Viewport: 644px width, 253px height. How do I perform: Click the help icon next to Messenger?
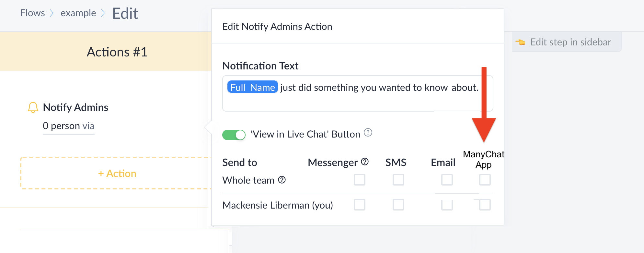[365, 162]
